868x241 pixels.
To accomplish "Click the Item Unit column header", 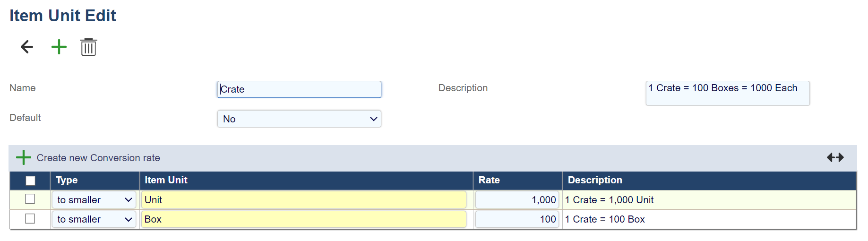I will pos(166,180).
